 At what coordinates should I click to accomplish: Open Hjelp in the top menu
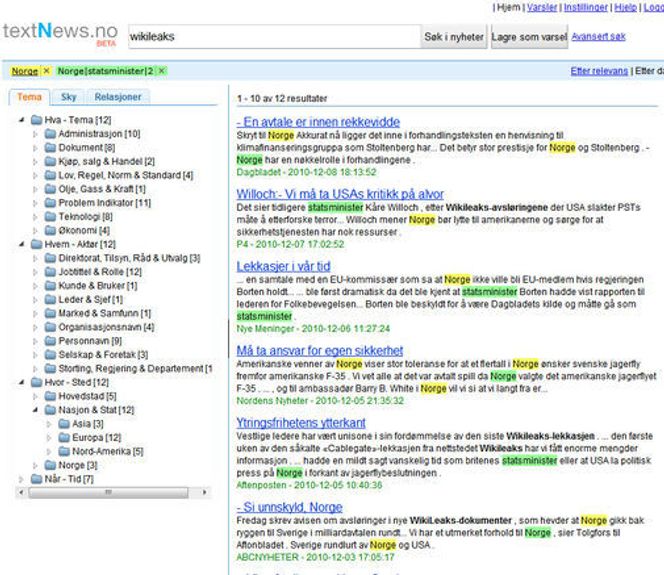625,7
